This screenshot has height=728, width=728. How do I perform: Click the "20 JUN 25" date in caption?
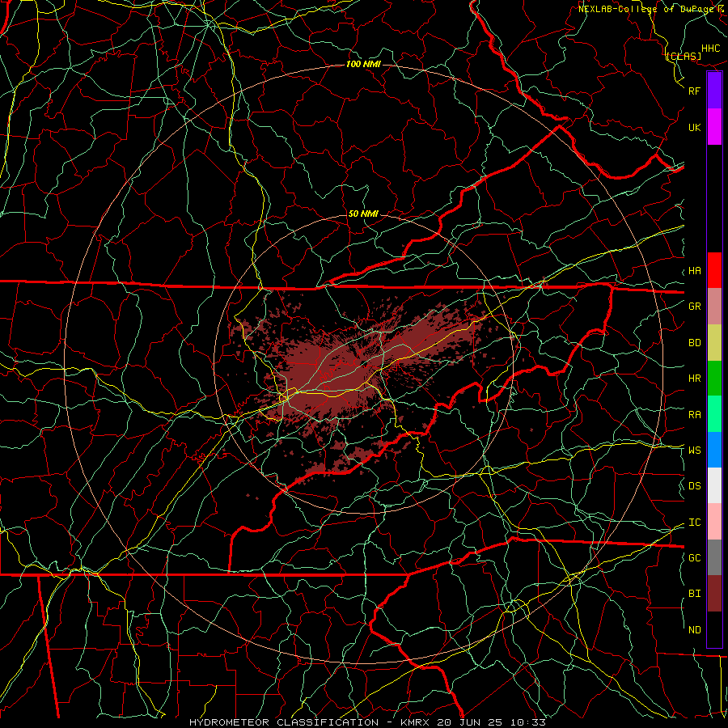471,722
